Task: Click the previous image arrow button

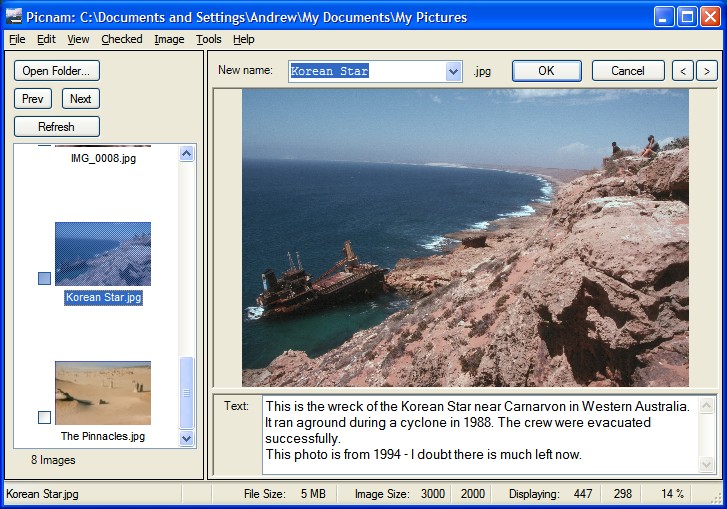Action: click(682, 71)
